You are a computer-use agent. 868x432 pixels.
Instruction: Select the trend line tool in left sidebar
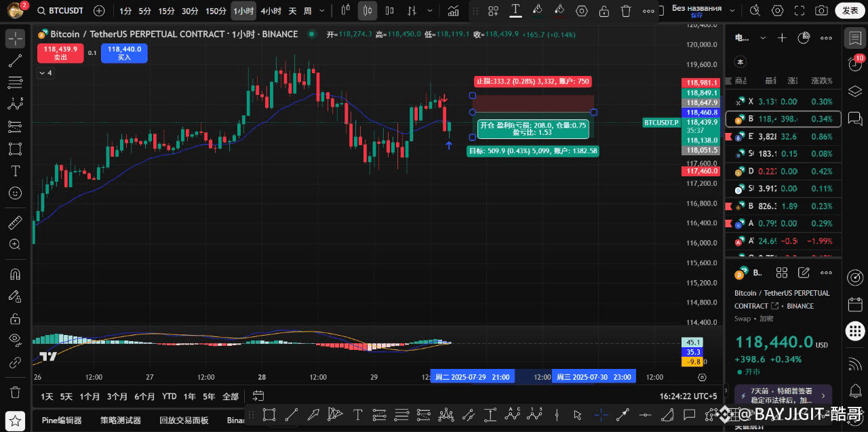15,61
